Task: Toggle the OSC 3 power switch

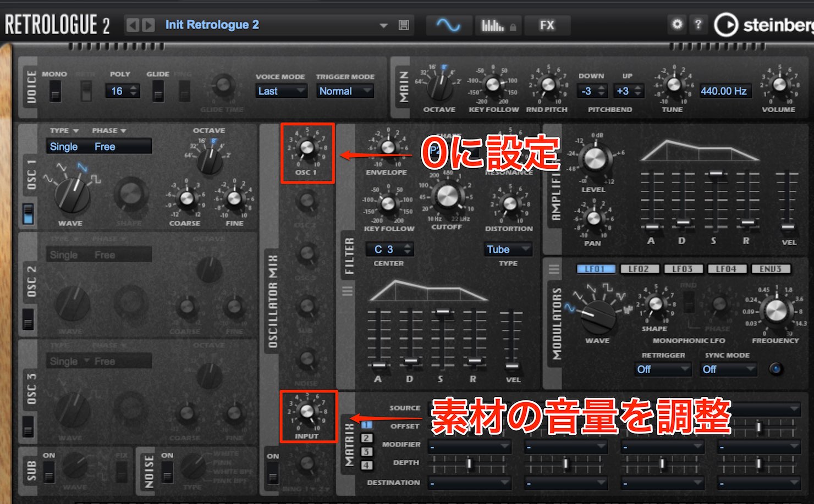Action: [28, 427]
